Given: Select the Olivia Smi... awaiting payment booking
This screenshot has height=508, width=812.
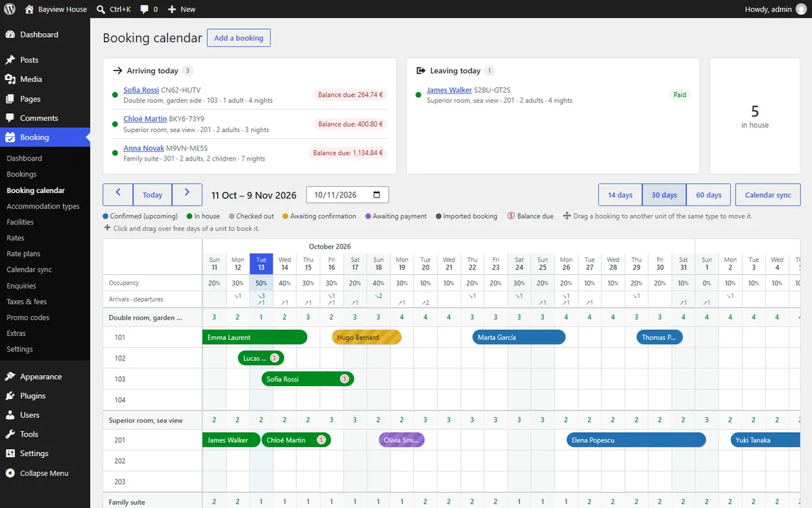Looking at the screenshot, I should [x=402, y=440].
